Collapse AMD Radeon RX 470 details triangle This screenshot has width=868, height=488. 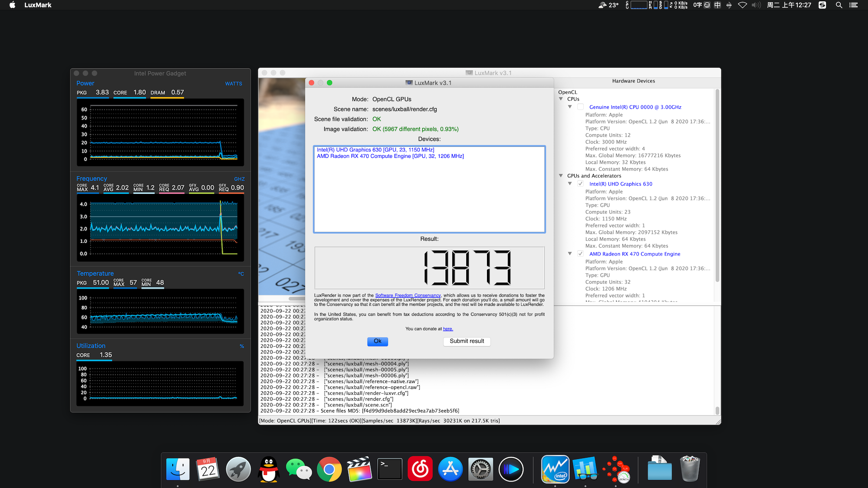click(x=570, y=254)
